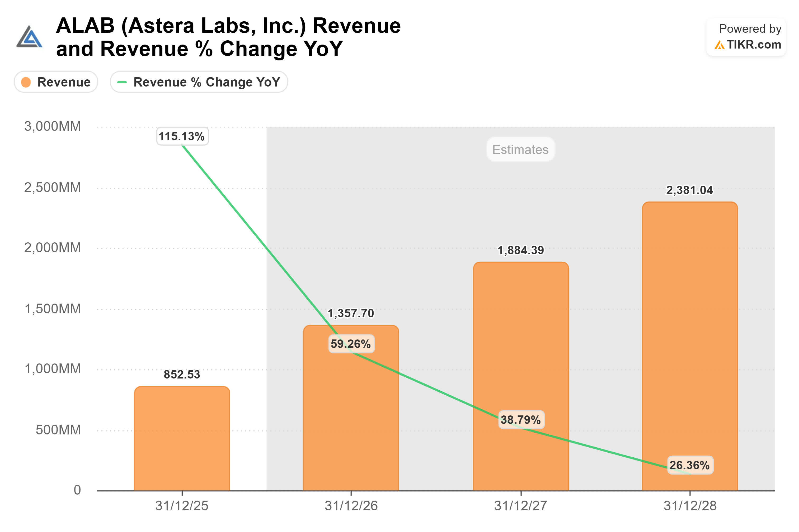
Task: Click the 26.36% growth label
Action: click(x=690, y=465)
